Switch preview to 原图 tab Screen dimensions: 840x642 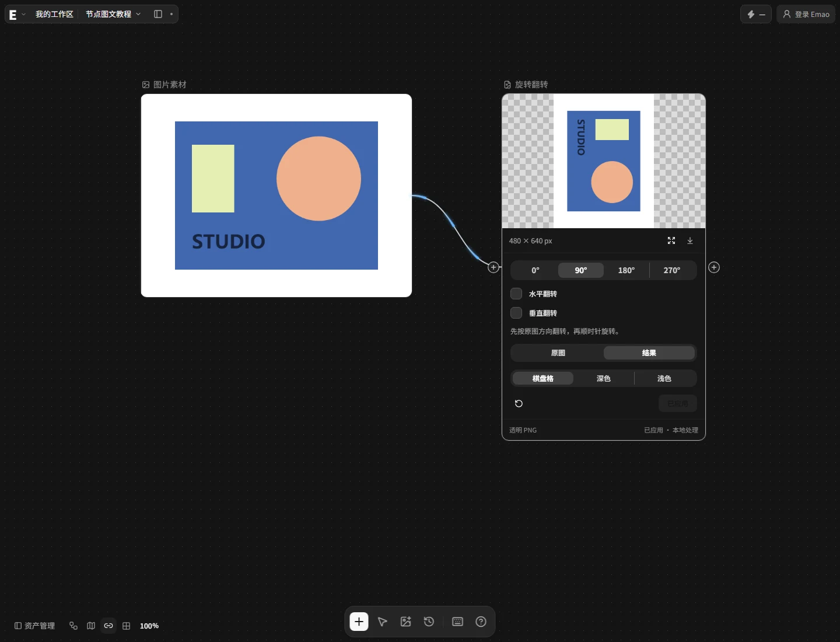(x=558, y=353)
